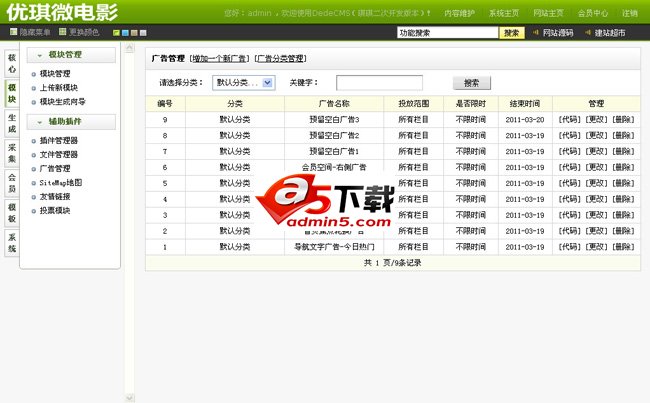Open 文件管理器 in sidebar
Screen dimensions: 650x403
(58, 155)
